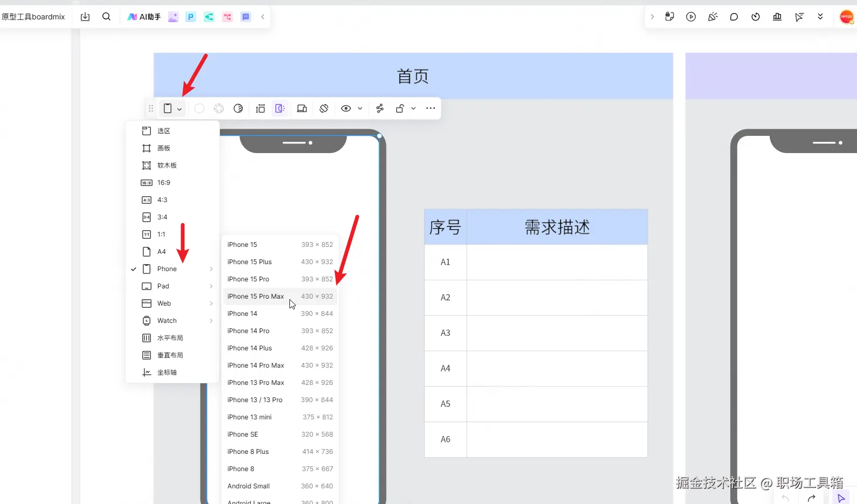
Task: Open the voting bar chart icon
Action: 777,17
